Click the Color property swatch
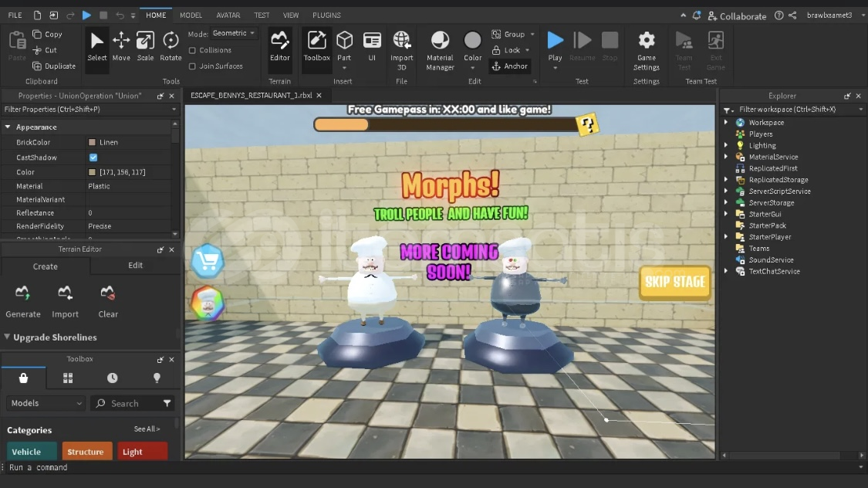868x488 pixels. [x=93, y=172]
